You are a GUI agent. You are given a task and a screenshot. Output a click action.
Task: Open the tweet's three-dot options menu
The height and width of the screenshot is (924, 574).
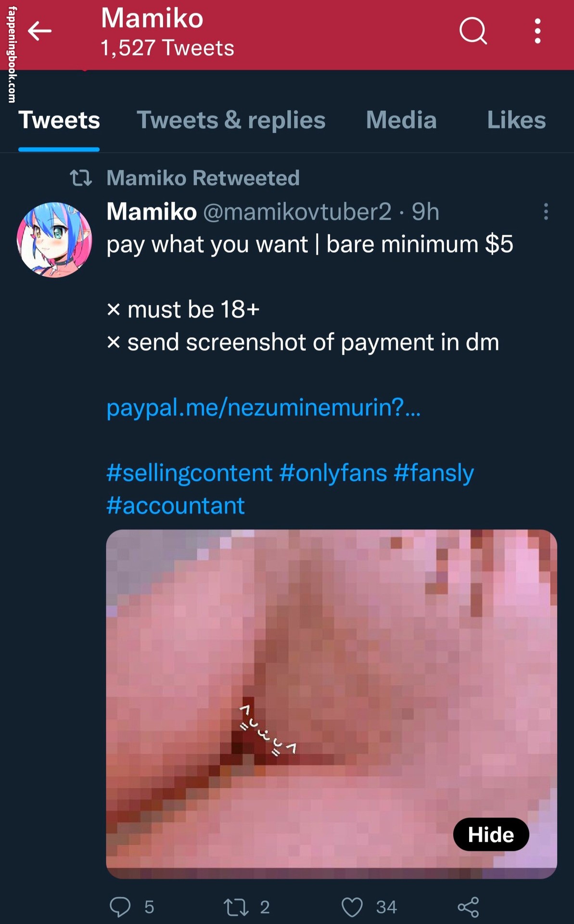(546, 211)
